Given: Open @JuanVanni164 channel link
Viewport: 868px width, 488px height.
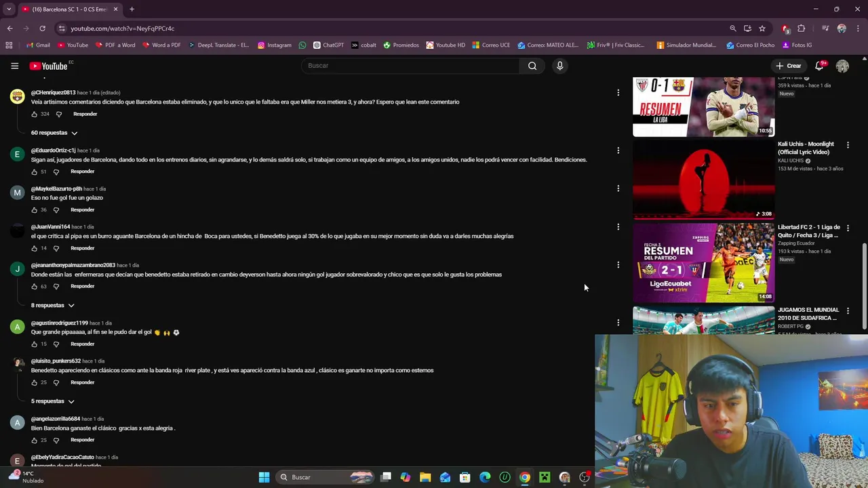Looking at the screenshot, I should (50, 227).
